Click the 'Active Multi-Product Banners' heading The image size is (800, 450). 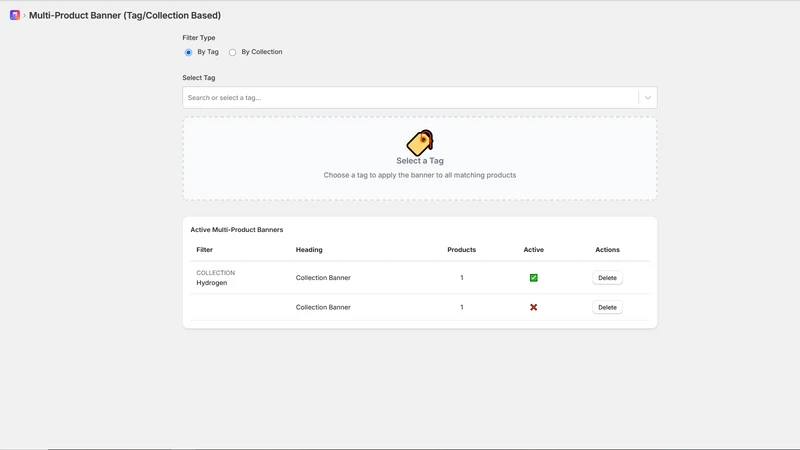point(237,230)
